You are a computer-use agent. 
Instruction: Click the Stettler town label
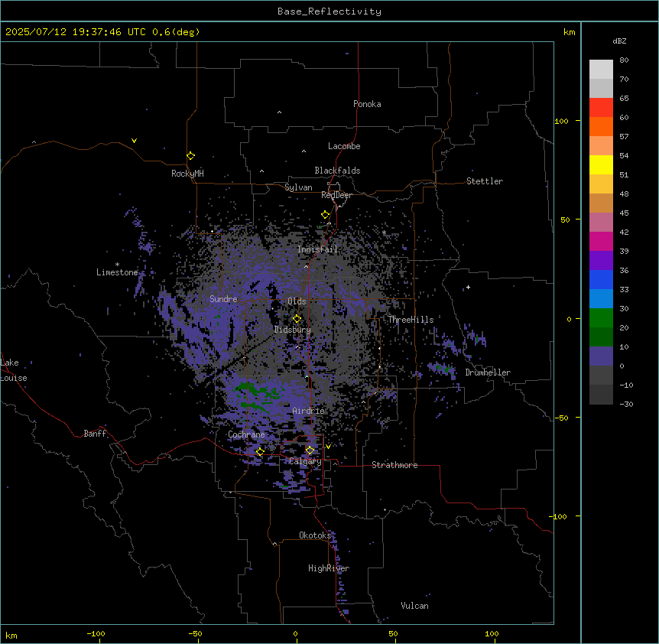click(485, 181)
